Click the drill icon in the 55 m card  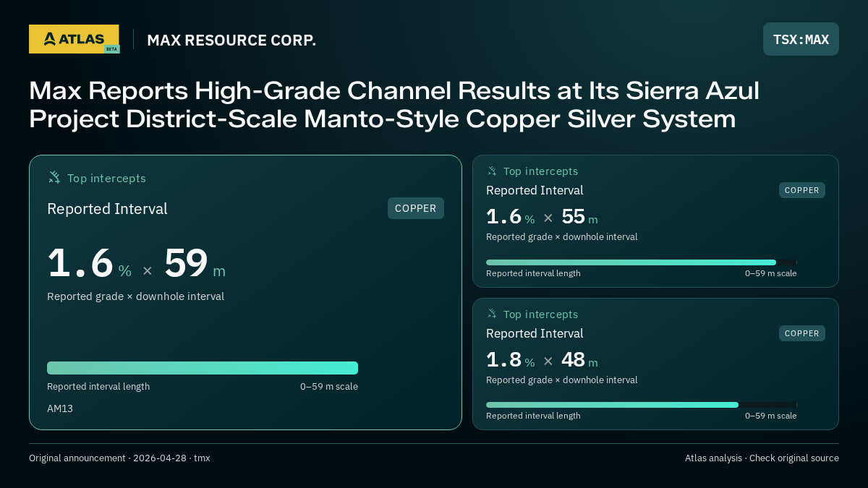click(x=492, y=171)
